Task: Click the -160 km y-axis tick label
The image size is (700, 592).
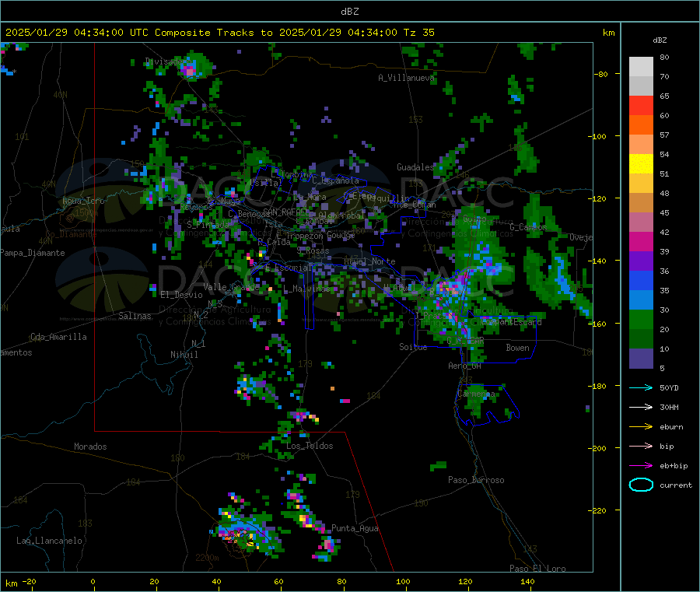Action: pos(599,324)
